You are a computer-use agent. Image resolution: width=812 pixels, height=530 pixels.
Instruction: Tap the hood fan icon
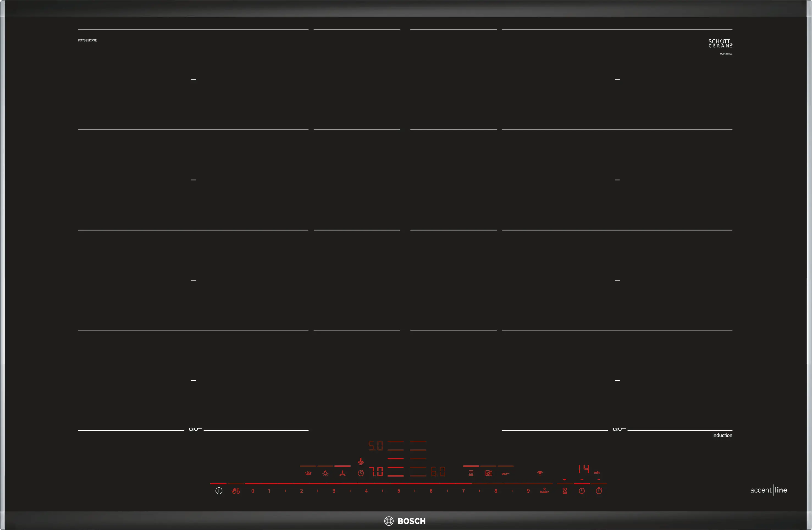(x=343, y=473)
